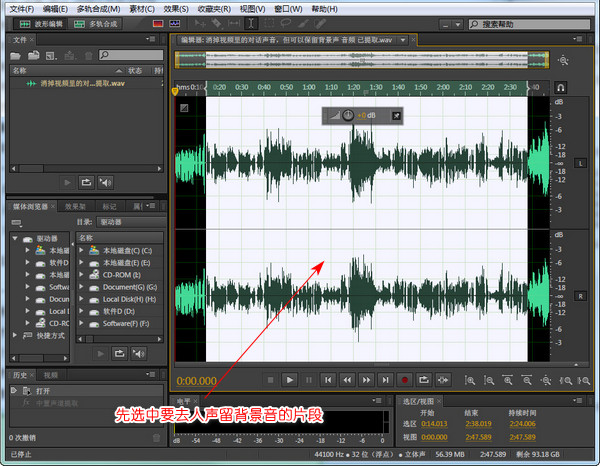Click trash icon in Files panel

88,56
